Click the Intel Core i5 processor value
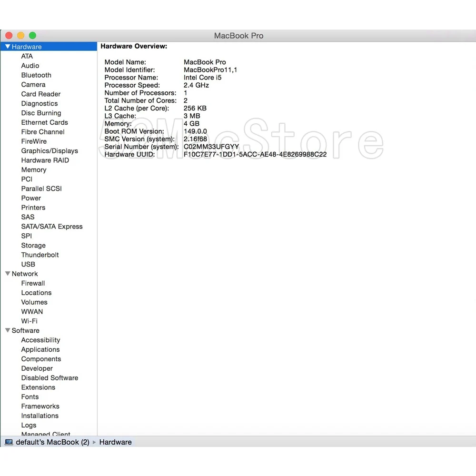Image resolution: width=476 pixels, height=476 pixels. [202, 78]
